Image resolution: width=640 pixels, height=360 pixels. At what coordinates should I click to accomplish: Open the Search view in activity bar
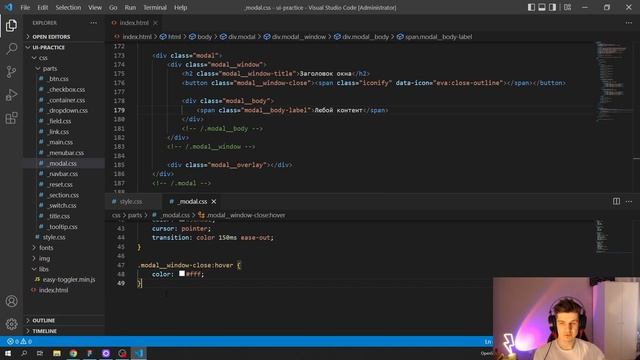(11, 49)
